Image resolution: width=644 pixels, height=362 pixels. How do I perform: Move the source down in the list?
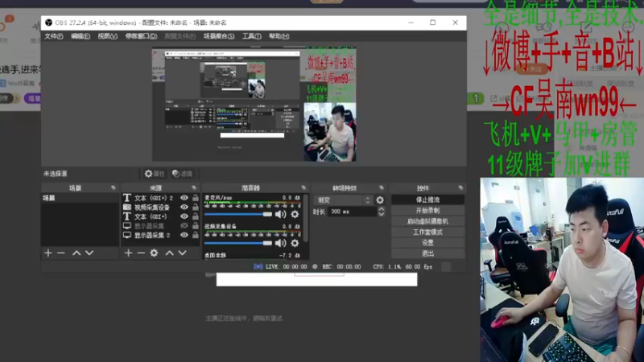183,253
